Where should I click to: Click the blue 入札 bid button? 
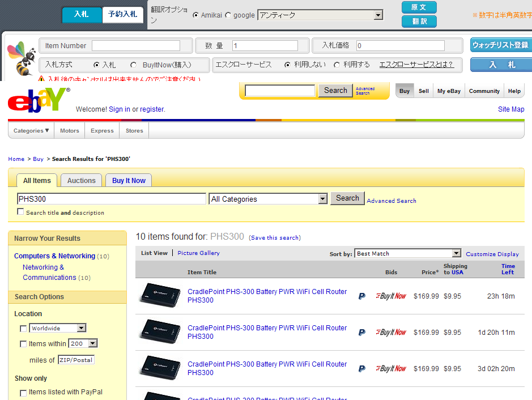[501, 65]
